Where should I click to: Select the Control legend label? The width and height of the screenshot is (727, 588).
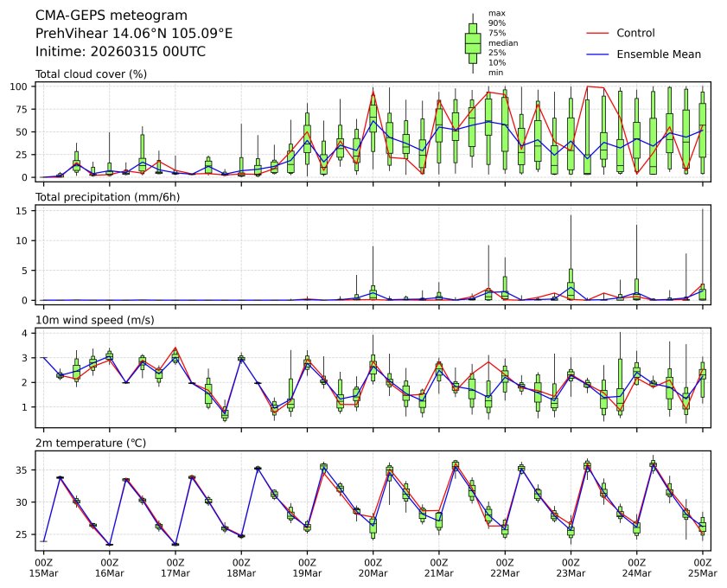click(x=635, y=33)
